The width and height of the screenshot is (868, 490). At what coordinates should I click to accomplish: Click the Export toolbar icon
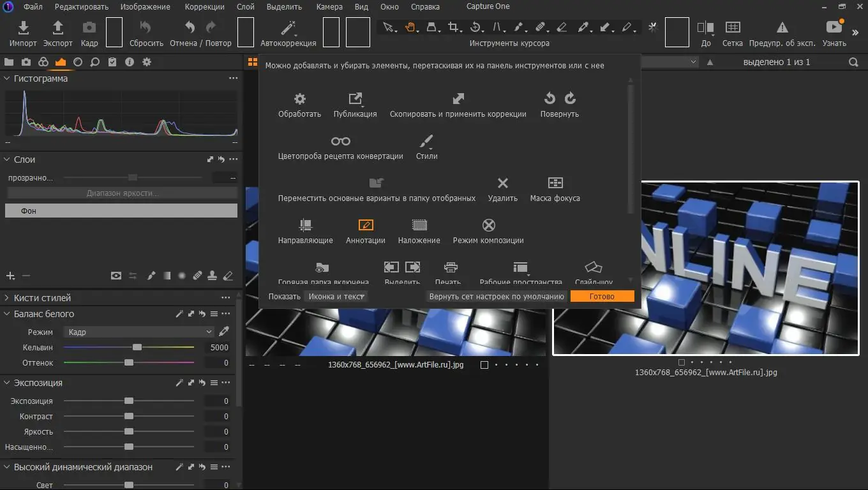[57, 28]
